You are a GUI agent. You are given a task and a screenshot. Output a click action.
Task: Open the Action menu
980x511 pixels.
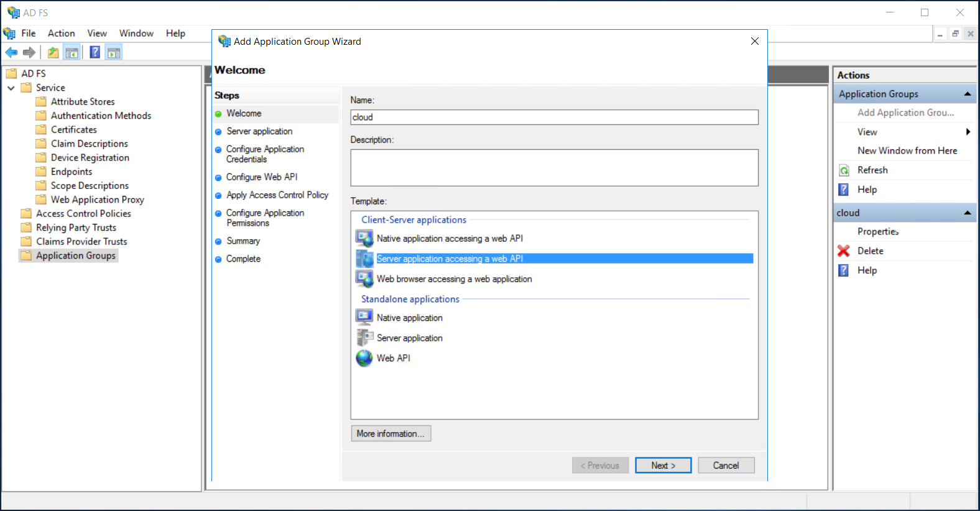click(61, 34)
